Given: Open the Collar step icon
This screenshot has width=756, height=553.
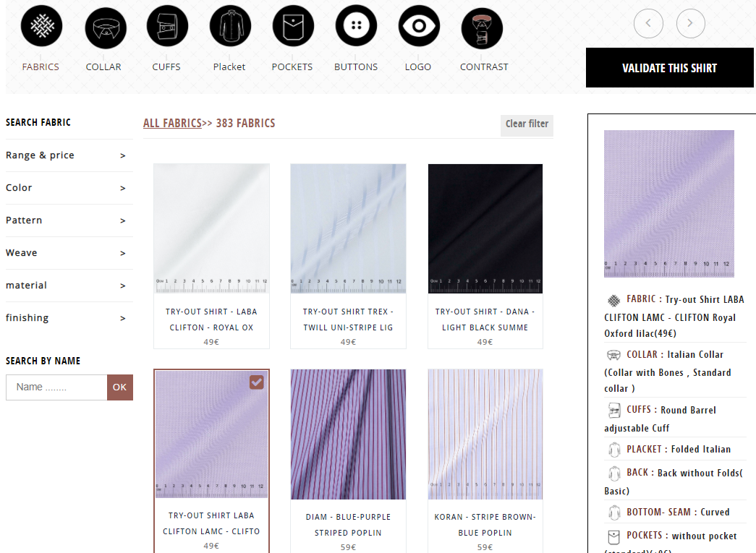Looking at the screenshot, I should click(x=106, y=28).
